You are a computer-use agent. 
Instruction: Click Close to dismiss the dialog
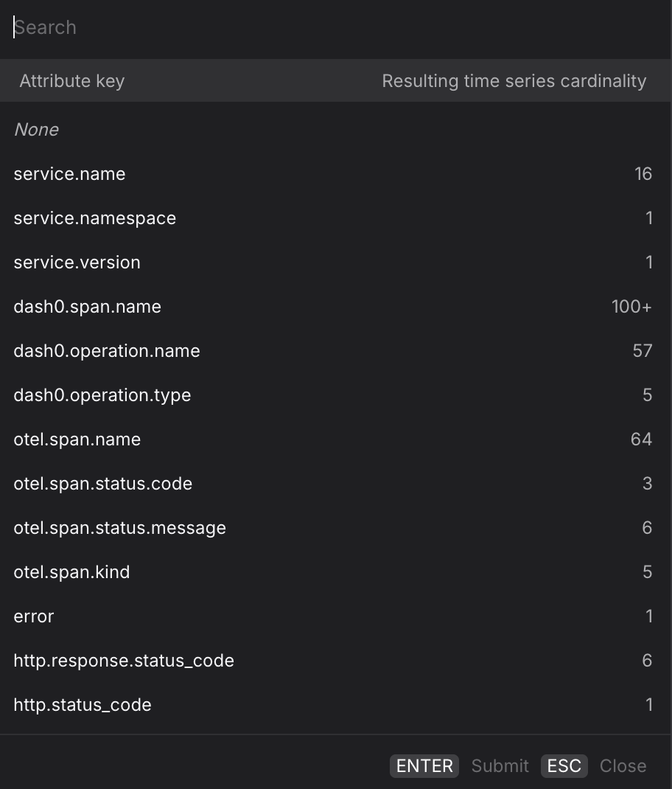point(623,766)
